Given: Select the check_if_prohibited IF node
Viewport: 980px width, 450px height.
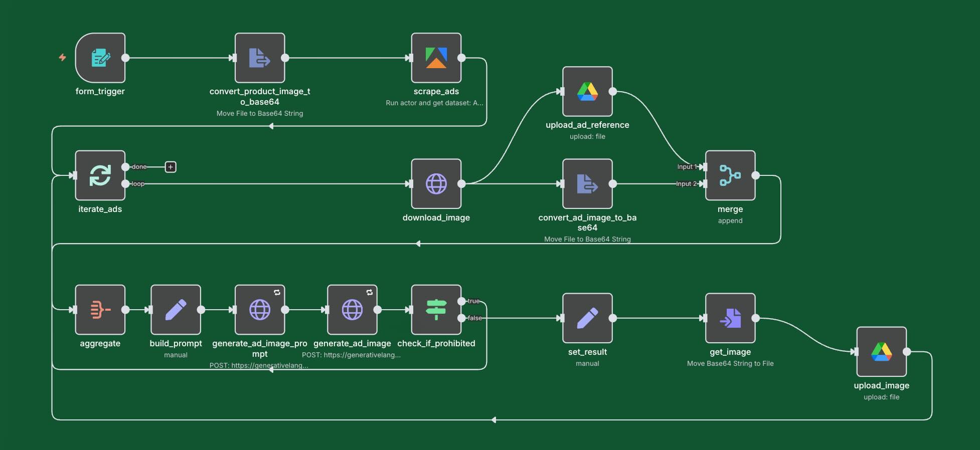Looking at the screenshot, I should click(x=436, y=310).
